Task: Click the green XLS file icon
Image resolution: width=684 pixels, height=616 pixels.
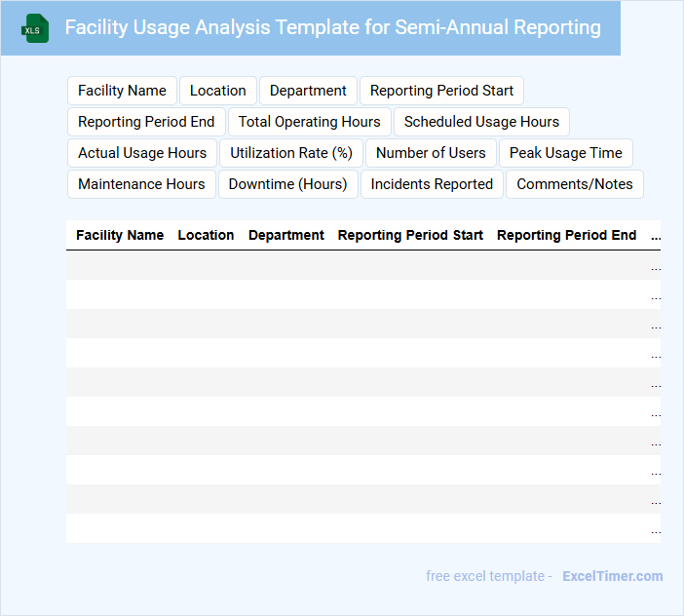Action: click(x=34, y=28)
